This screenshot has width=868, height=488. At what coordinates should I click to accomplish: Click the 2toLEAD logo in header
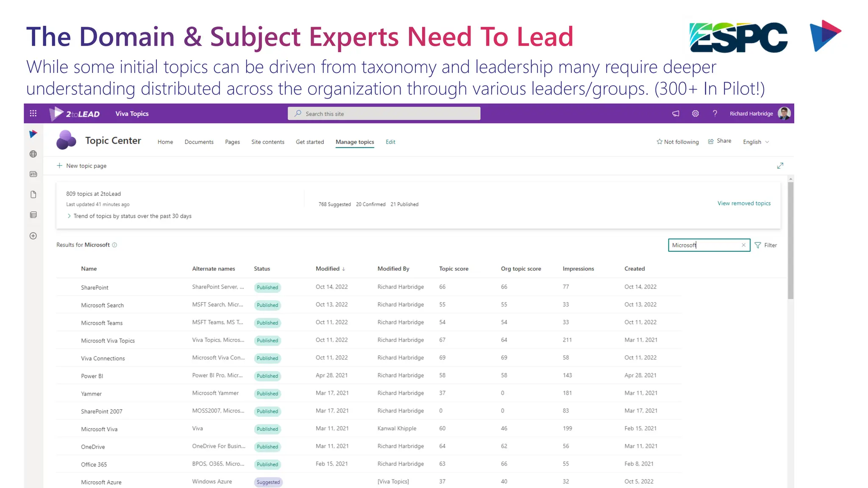point(75,114)
